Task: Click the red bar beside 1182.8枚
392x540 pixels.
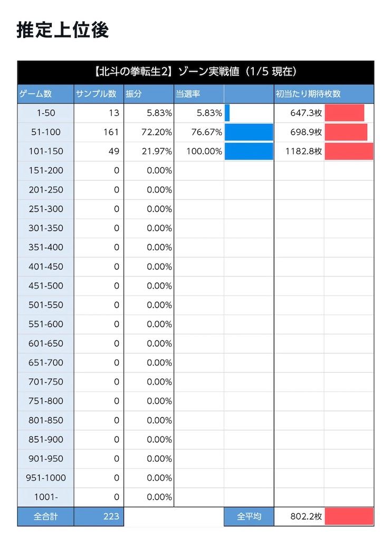Action: (349, 151)
